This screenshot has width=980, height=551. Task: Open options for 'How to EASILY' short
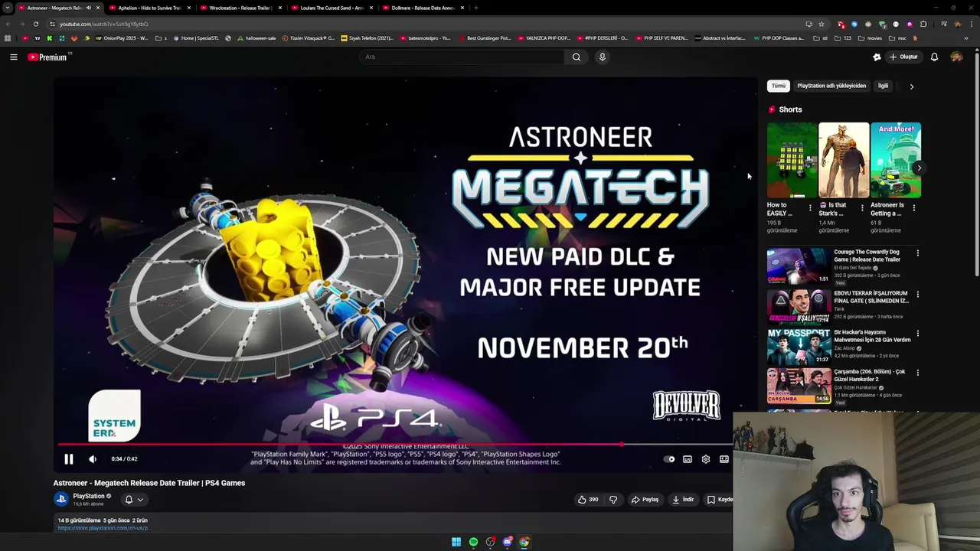point(810,208)
